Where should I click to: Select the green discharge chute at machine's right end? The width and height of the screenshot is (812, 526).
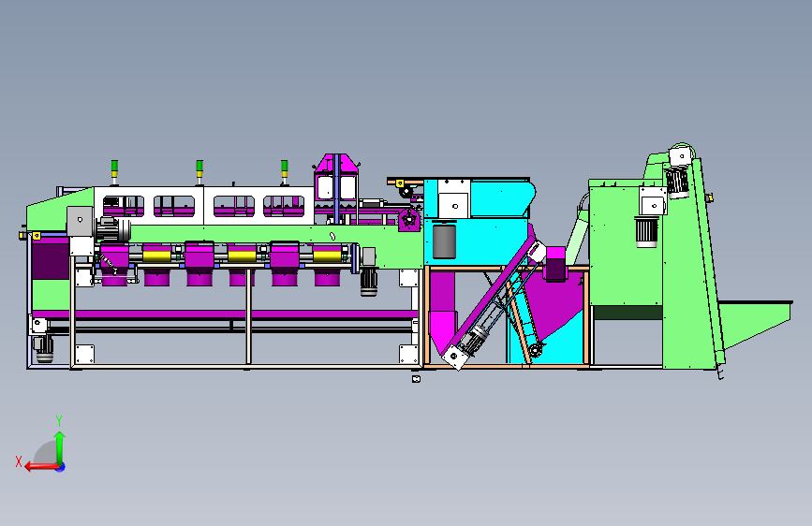(755, 324)
